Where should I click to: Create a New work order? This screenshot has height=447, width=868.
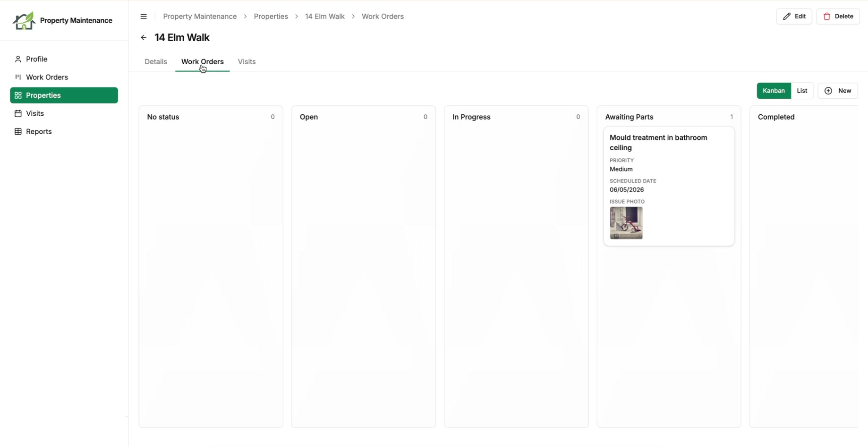coord(838,91)
